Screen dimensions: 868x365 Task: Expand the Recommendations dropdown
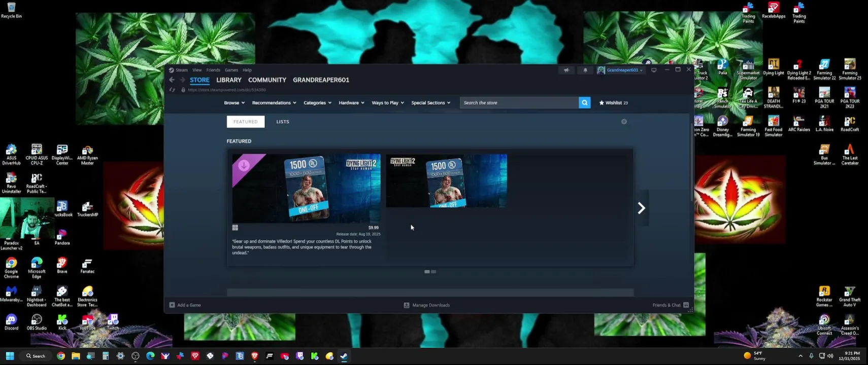tap(274, 102)
